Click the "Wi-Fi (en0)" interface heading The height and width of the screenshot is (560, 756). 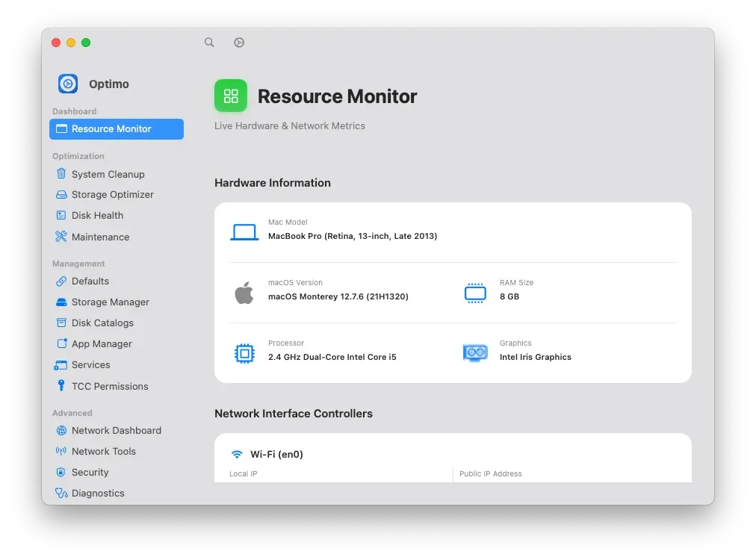point(276,454)
